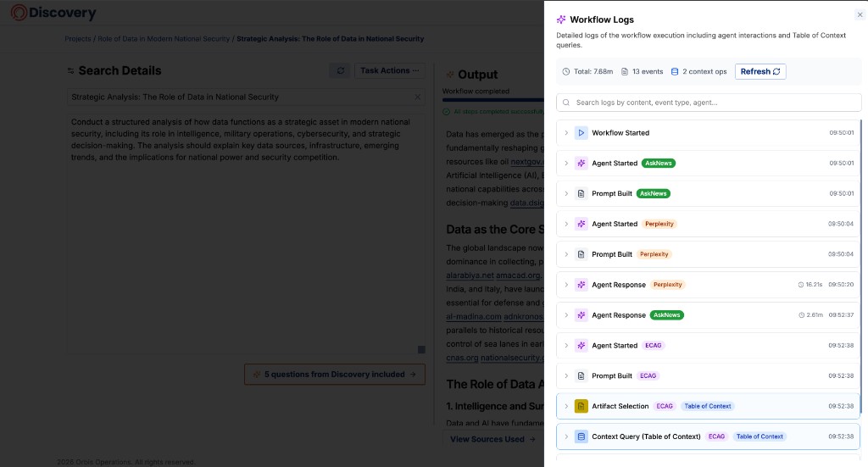The width and height of the screenshot is (868, 467).
Task: Click the Search Details filter icon
Action: [71, 71]
